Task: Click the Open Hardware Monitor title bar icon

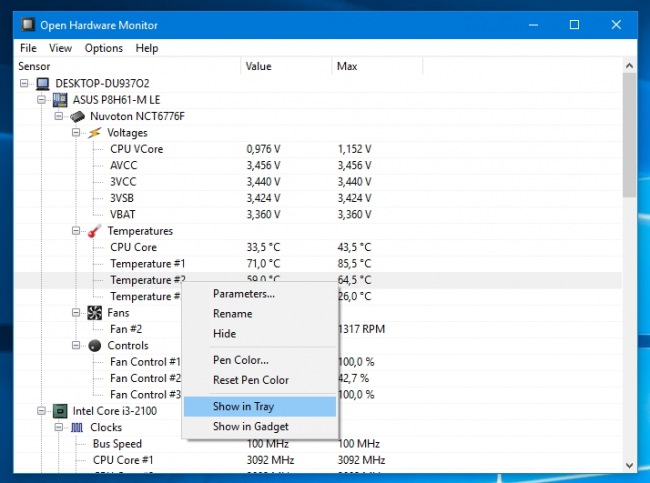Action: [x=28, y=24]
